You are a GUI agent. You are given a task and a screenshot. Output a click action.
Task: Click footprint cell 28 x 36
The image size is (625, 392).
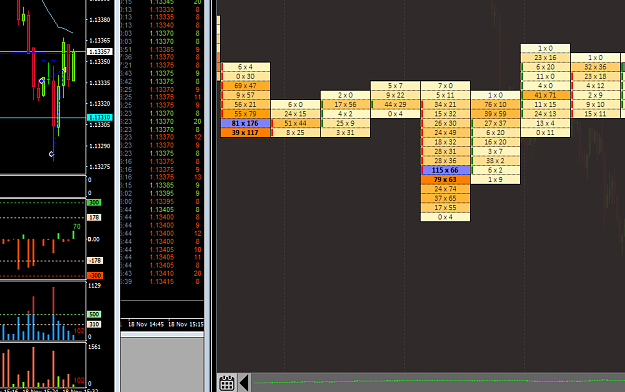click(446, 161)
